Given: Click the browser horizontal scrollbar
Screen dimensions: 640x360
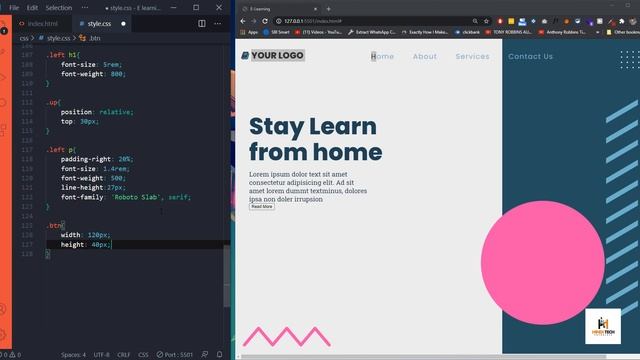Looking at the screenshot, I should [x=423, y=356].
